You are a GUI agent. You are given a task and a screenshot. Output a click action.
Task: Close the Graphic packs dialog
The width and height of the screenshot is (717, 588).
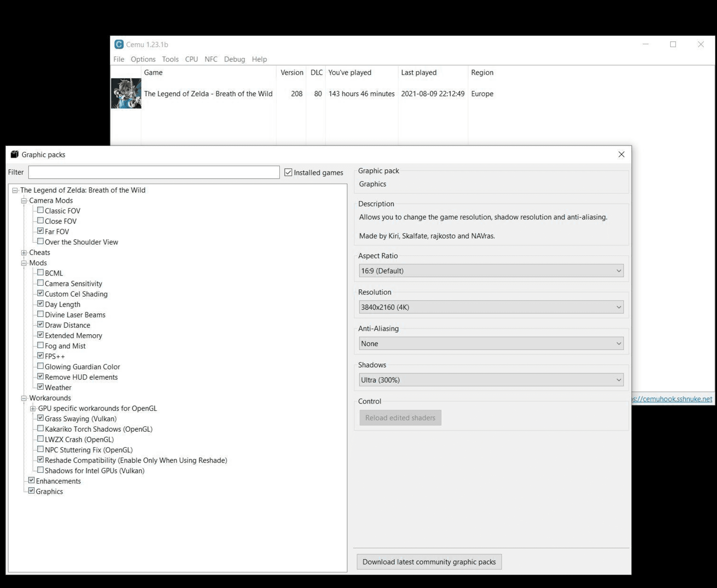621,154
